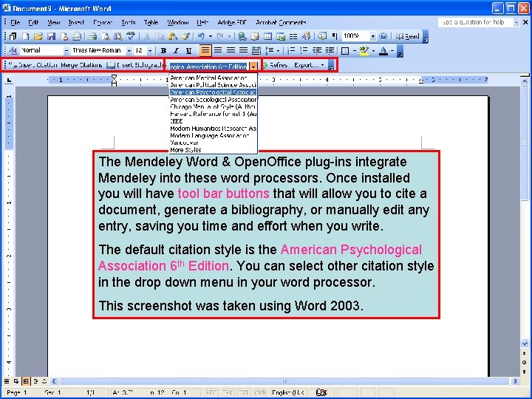Viewport: 532px width, 399px height.
Task: Show the Drawing toolbar
Action: tap(306, 36)
